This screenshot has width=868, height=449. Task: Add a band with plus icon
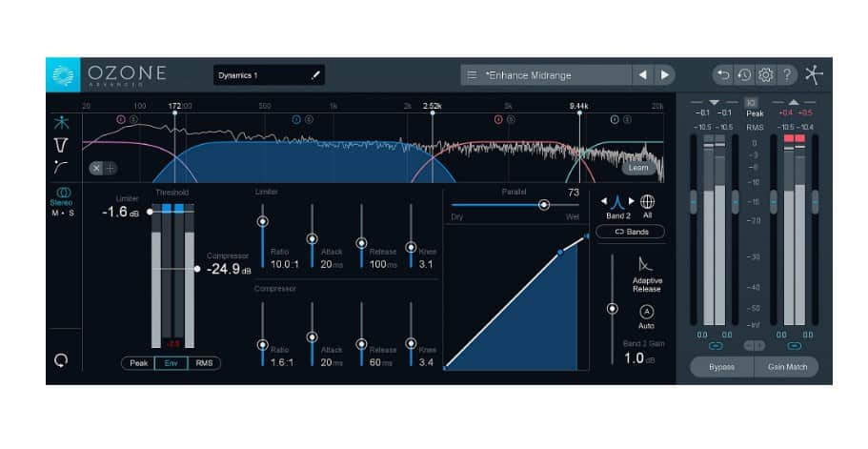pos(110,169)
